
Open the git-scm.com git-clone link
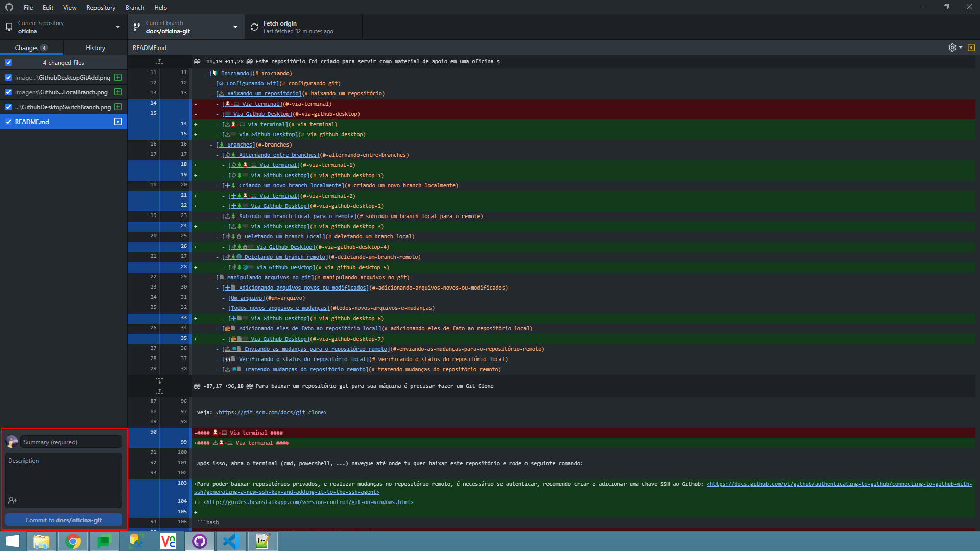tap(271, 412)
